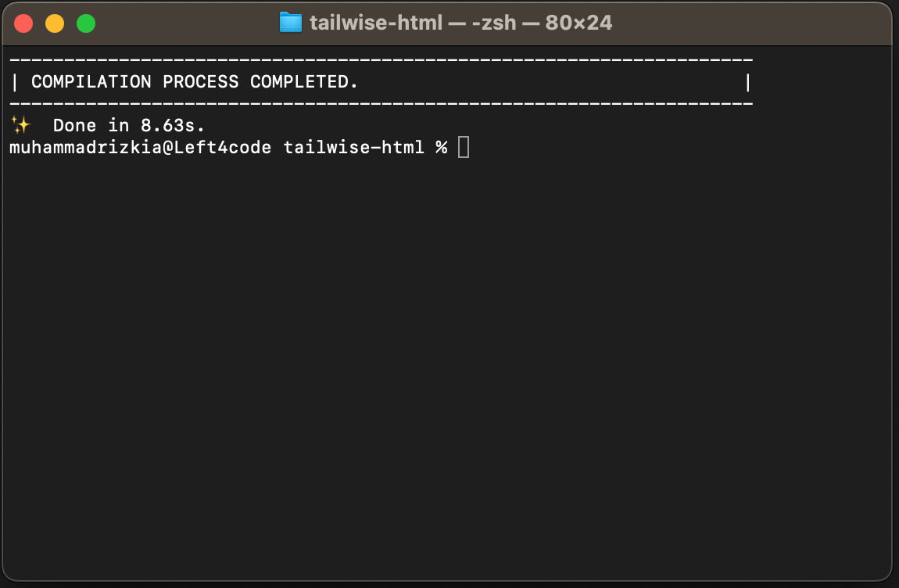Viewport: 899px width, 588px height.
Task: Click the green full-screen window button
Action: [x=86, y=23]
